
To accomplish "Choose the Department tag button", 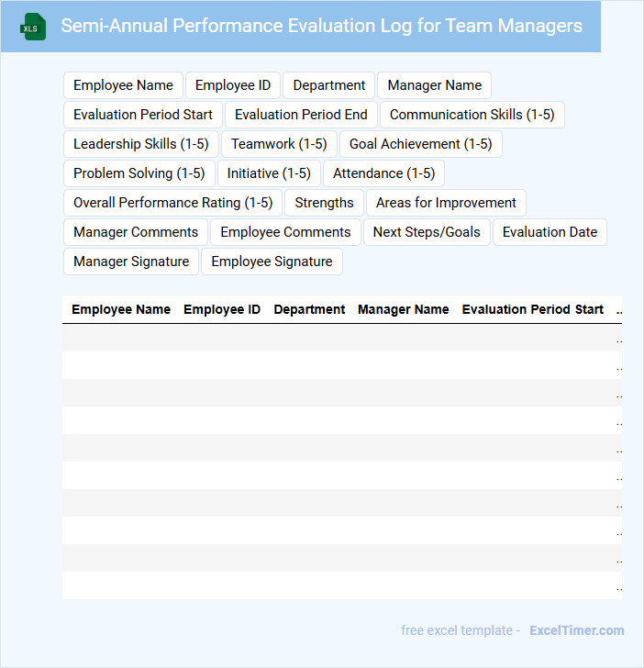I will [x=328, y=85].
